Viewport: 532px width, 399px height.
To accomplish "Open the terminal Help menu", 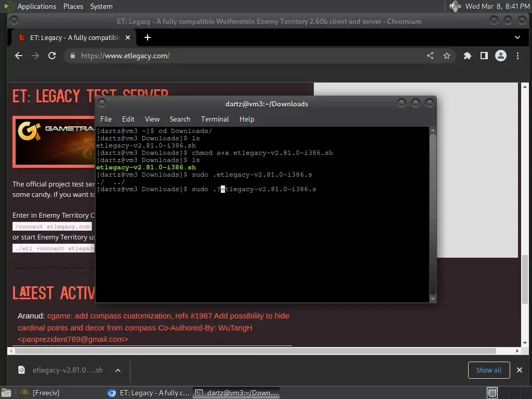I will [x=247, y=119].
